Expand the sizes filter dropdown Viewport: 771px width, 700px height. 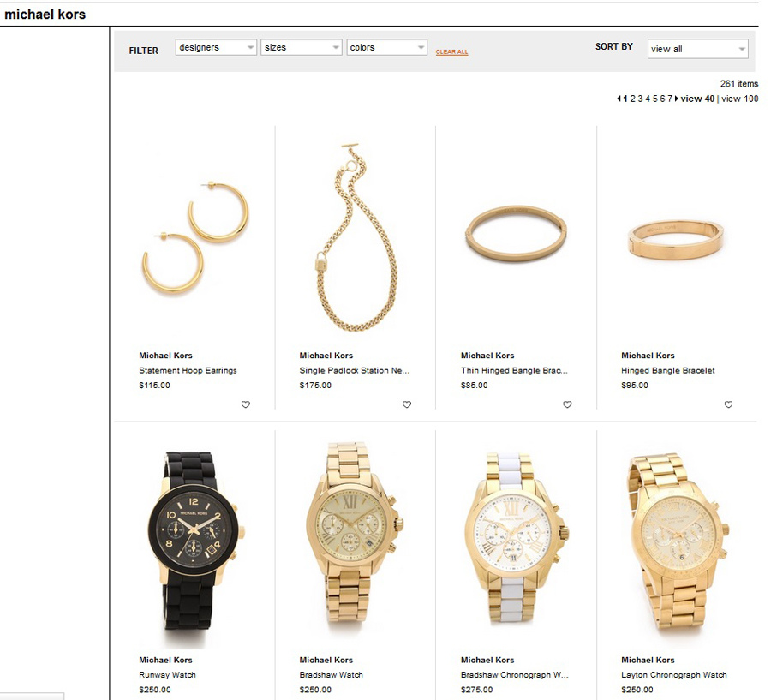click(x=301, y=47)
